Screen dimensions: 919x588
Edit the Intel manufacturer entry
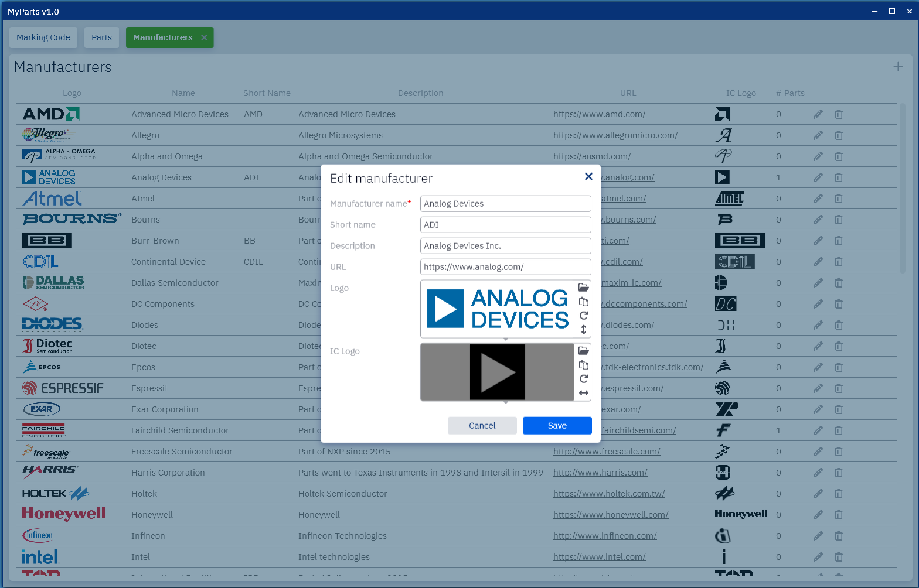click(818, 557)
